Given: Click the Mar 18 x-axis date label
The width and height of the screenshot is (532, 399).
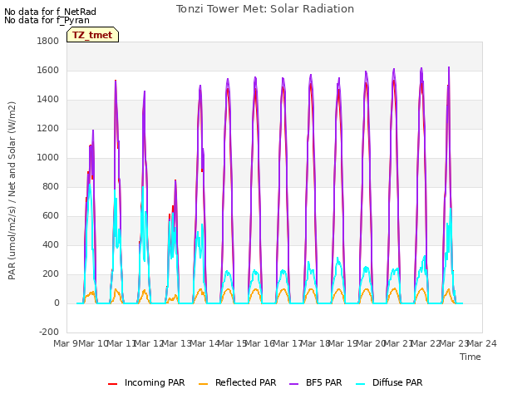Looking at the screenshot, I should (x=316, y=343).
